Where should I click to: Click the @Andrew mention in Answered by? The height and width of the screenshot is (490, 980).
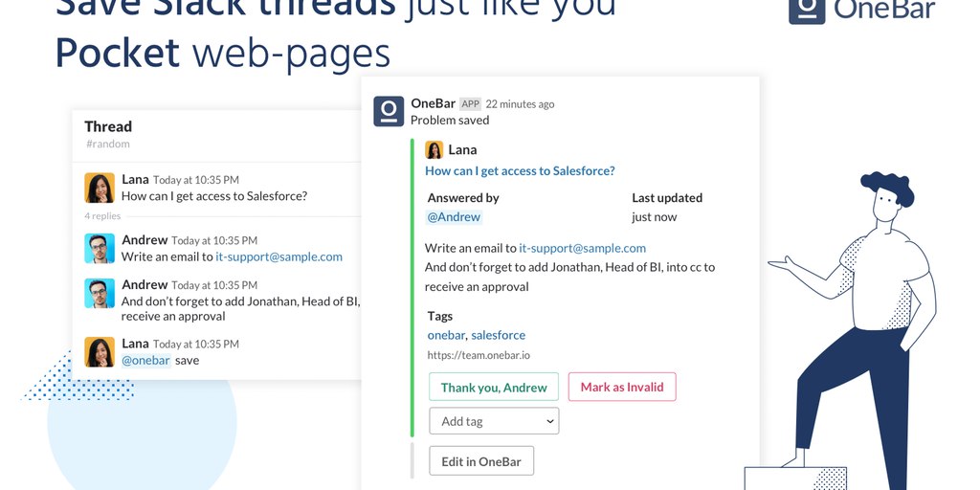pos(454,217)
